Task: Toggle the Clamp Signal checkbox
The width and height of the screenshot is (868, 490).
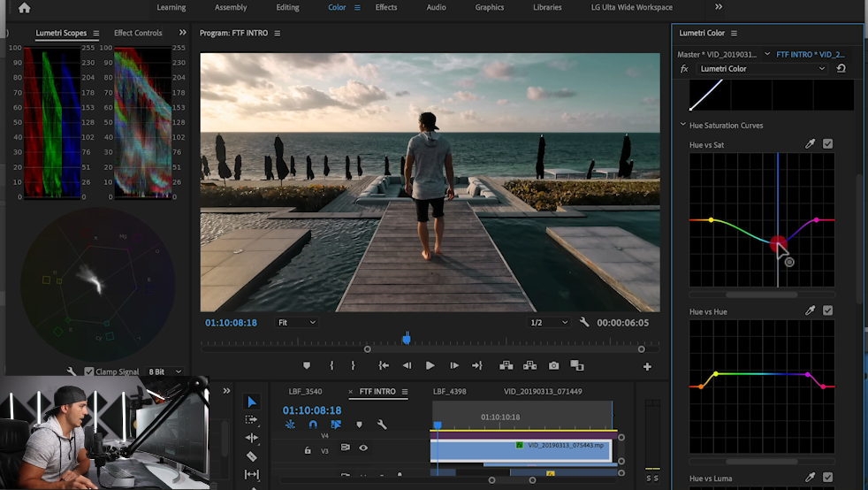Action: pyautogui.click(x=88, y=372)
